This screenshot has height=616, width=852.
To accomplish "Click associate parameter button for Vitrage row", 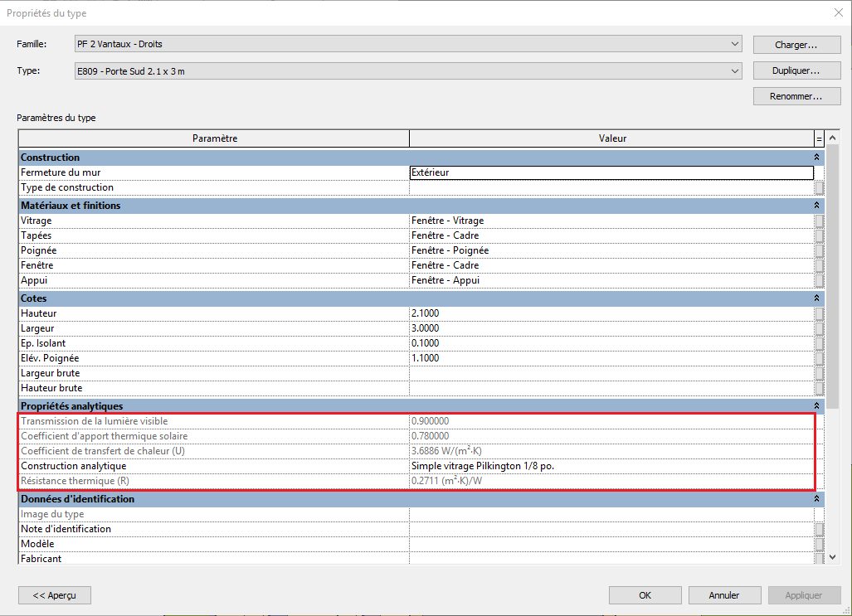I will pos(820,221).
